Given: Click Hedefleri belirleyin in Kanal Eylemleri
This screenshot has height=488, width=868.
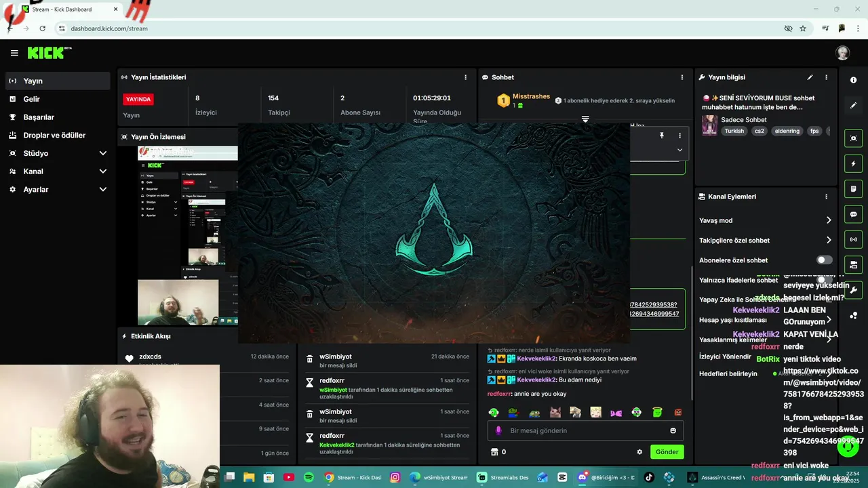Looking at the screenshot, I should 728,373.
